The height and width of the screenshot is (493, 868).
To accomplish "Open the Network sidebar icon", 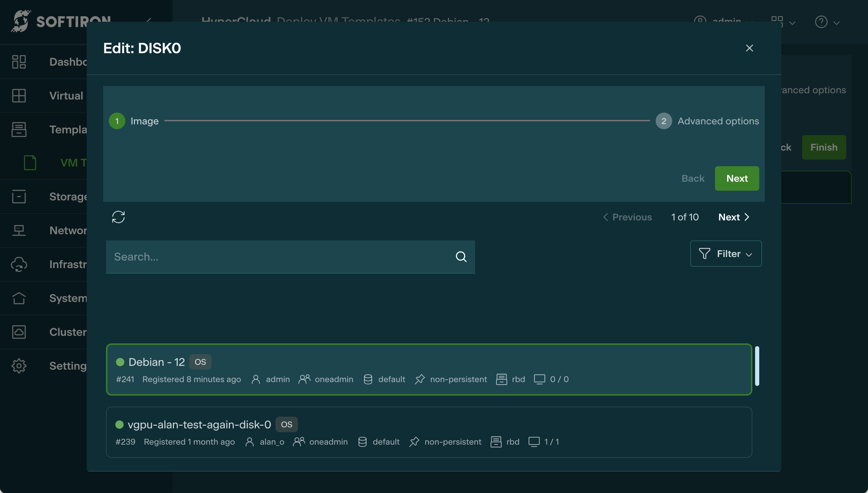I will tap(19, 230).
